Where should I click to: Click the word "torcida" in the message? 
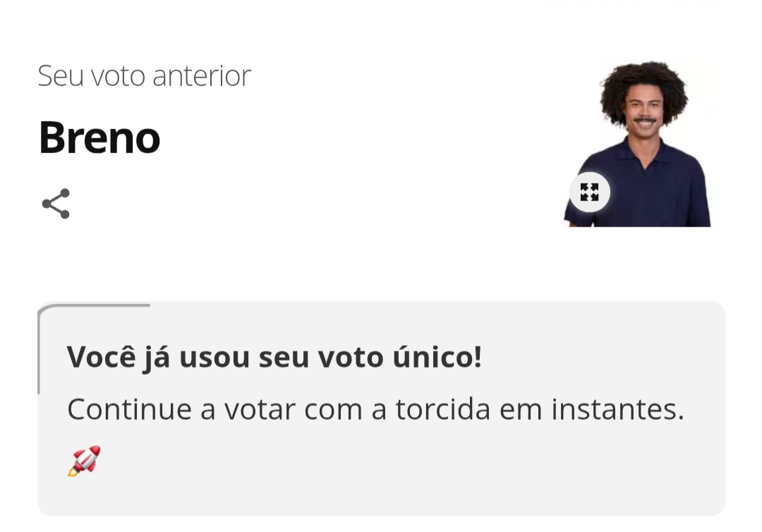coord(442,409)
